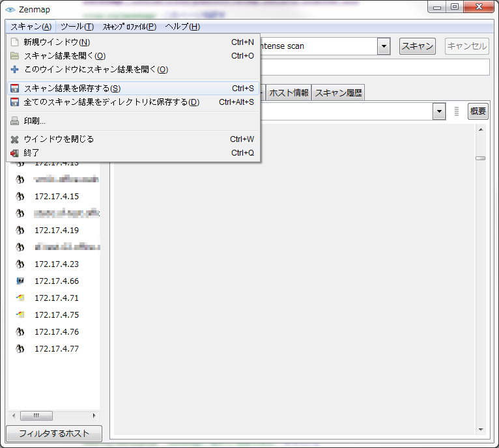Click the output scrollbar down arrow
The image size is (499, 448).
click(481, 430)
